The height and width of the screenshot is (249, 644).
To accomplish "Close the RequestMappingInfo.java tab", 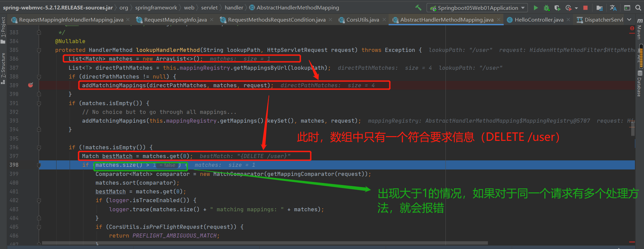I will point(212,20).
